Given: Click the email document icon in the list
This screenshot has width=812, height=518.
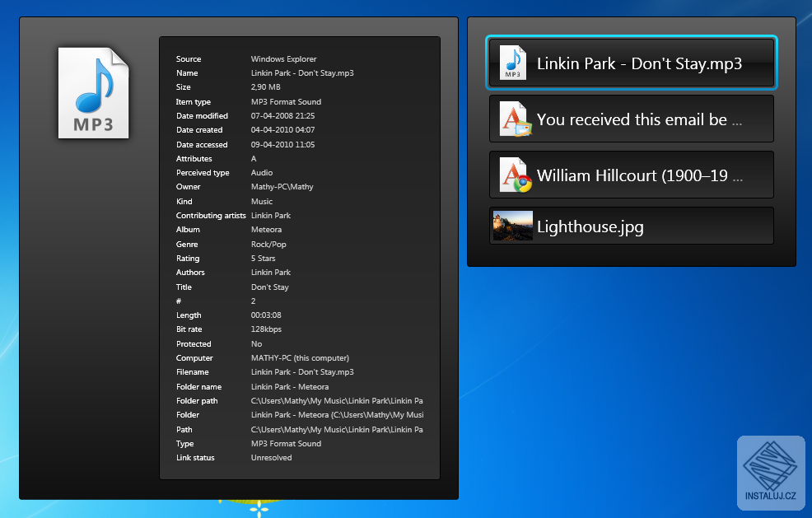Looking at the screenshot, I should tap(515, 119).
